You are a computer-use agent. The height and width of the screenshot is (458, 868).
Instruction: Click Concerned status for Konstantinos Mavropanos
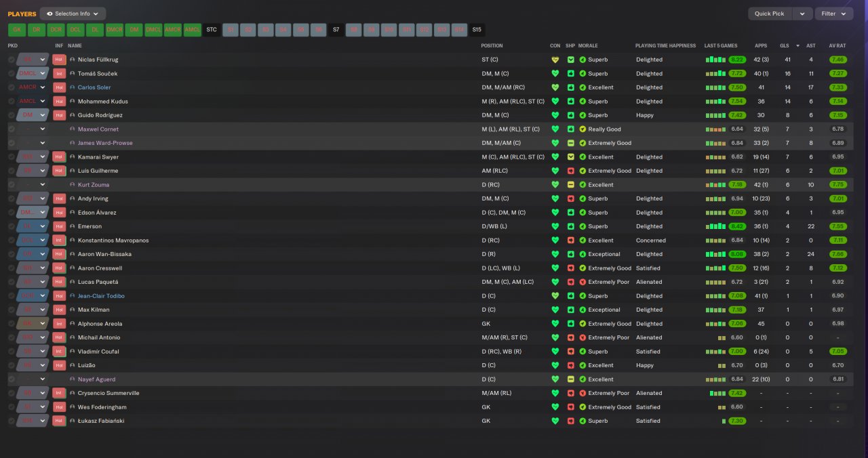pyautogui.click(x=651, y=241)
